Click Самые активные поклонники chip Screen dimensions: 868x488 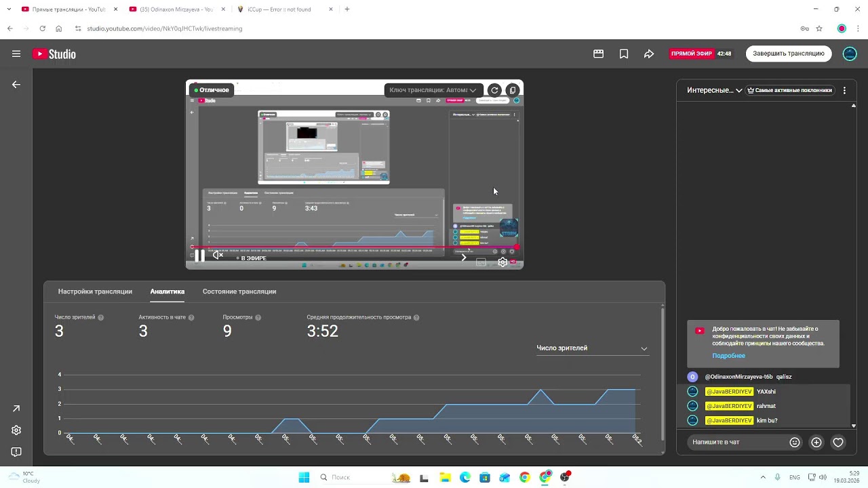(x=789, y=90)
